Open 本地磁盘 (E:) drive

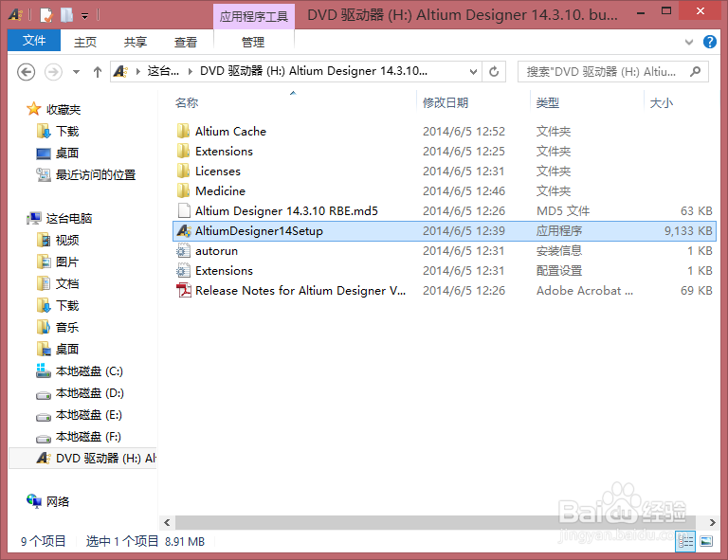pyautogui.click(x=89, y=415)
